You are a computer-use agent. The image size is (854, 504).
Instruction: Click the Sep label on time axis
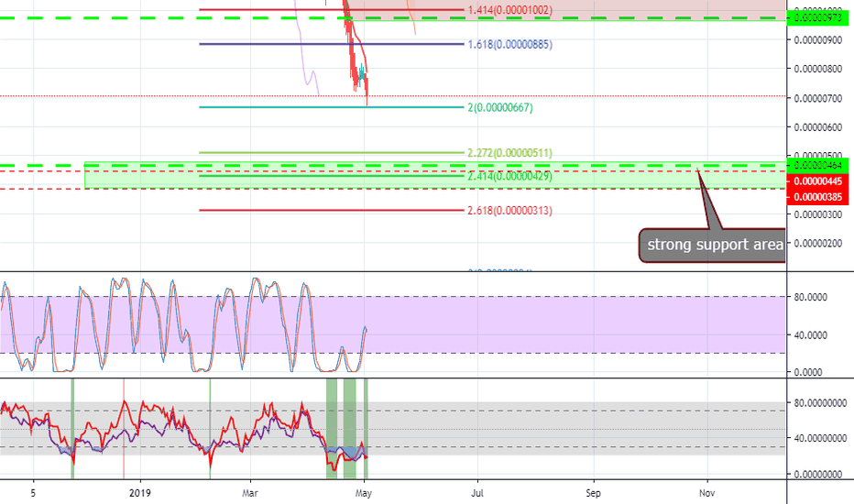593,493
